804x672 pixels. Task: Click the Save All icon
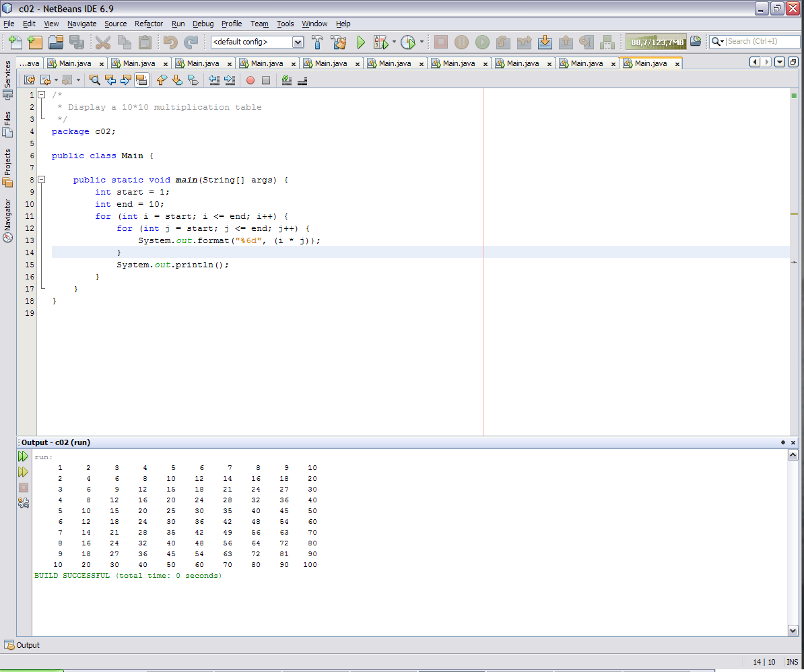click(x=76, y=42)
